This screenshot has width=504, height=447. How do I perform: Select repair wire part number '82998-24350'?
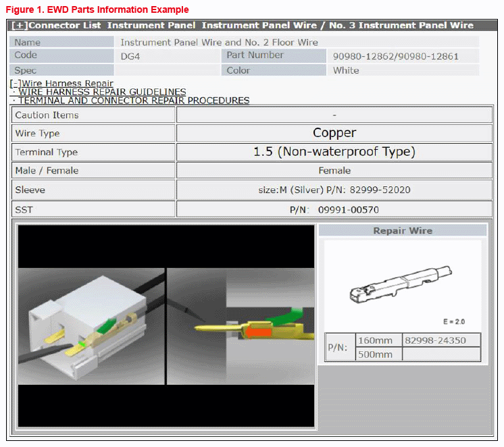[435, 340]
